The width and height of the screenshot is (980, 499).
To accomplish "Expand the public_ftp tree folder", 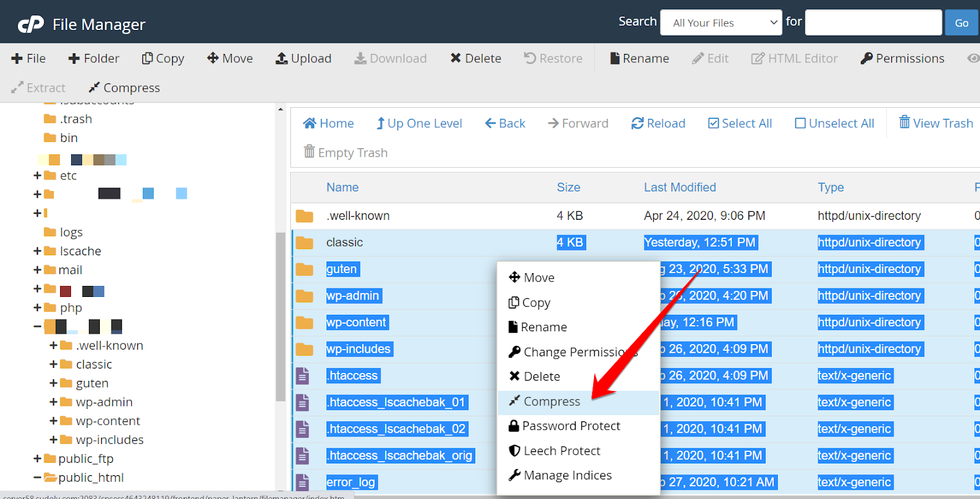I will [37, 459].
